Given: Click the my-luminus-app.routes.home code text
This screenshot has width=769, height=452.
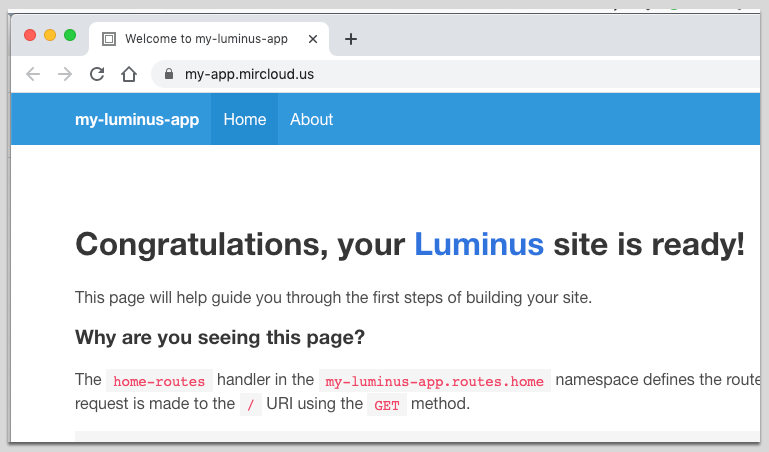Looking at the screenshot, I should 435,381.
